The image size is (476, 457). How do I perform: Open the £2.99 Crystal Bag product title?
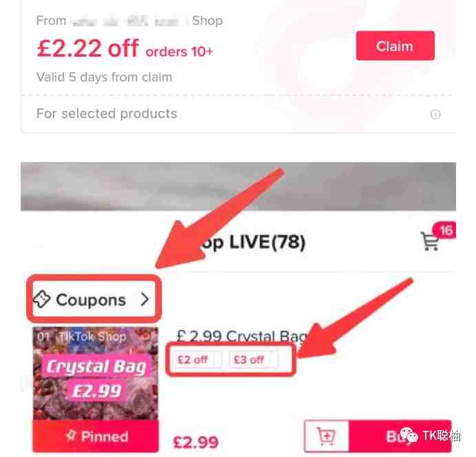pyautogui.click(x=242, y=336)
